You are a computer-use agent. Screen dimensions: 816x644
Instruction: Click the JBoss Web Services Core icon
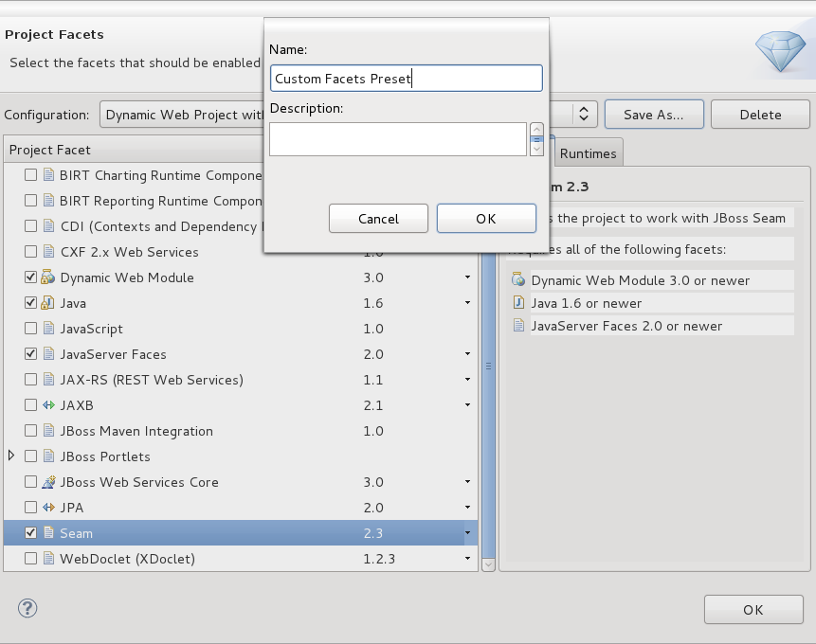48,482
